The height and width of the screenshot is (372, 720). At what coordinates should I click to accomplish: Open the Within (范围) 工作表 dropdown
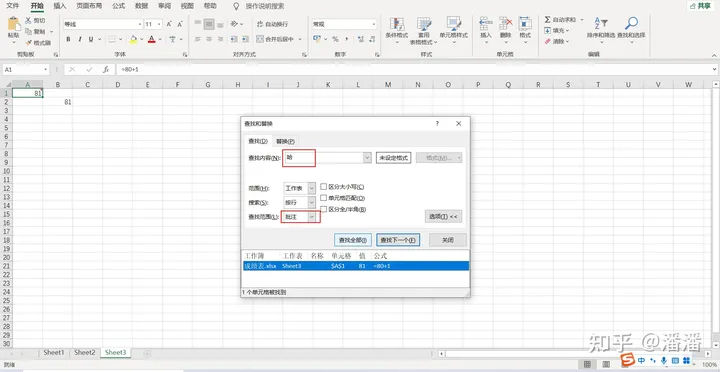pyautogui.click(x=311, y=188)
